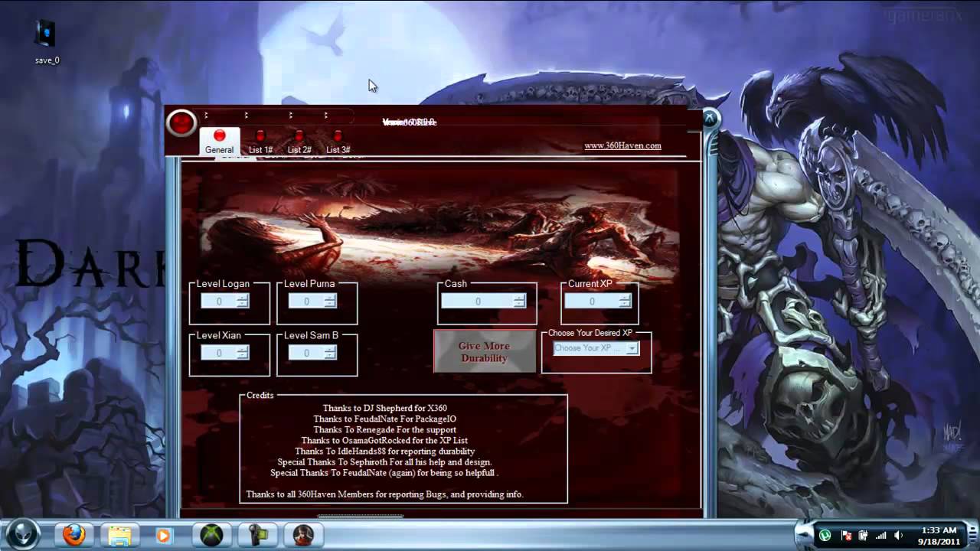
Task: Visit the www.360Haven.com link
Action: tap(622, 145)
